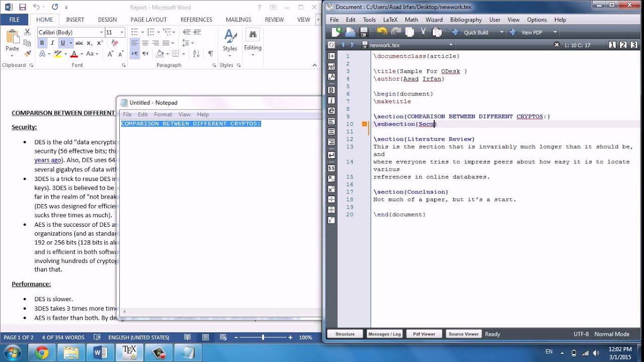Follow the 'years ago' hyperlink in Word
This screenshot has width=644, height=362.
tap(48, 160)
